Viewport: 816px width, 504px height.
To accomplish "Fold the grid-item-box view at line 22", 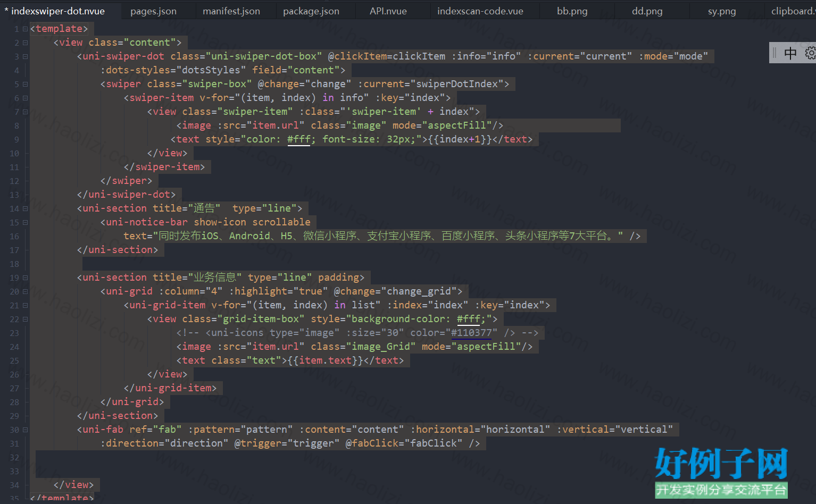I will tap(25, 319).
